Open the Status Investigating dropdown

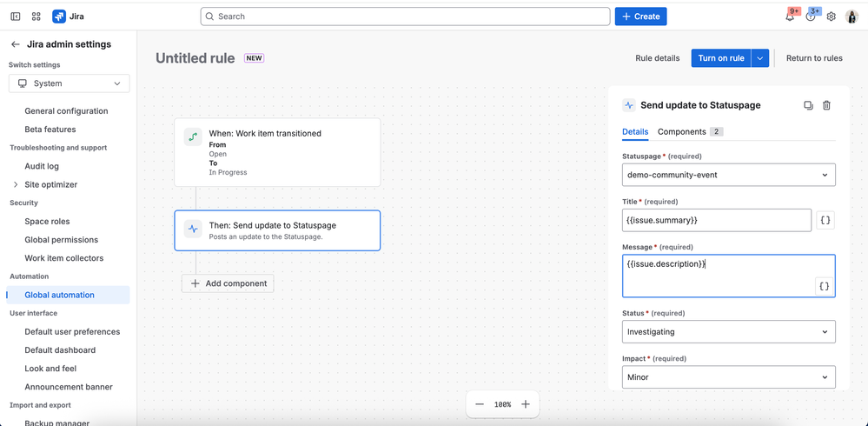tap(728, 332)
